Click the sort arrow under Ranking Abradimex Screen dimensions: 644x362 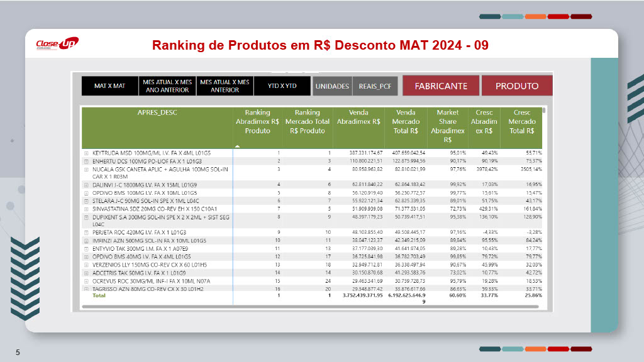point(238,146)
